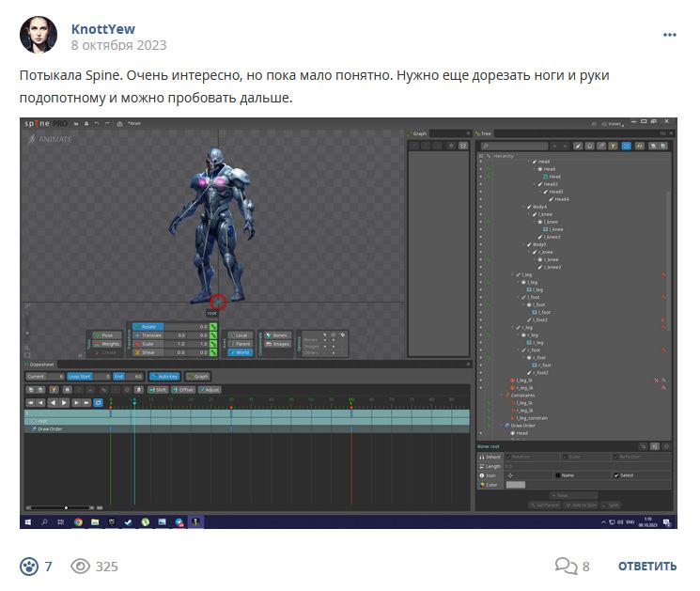700x591 pixels.
Task: Collapse the l_leg bone in hierarchy
Action: tap(513, 274)
